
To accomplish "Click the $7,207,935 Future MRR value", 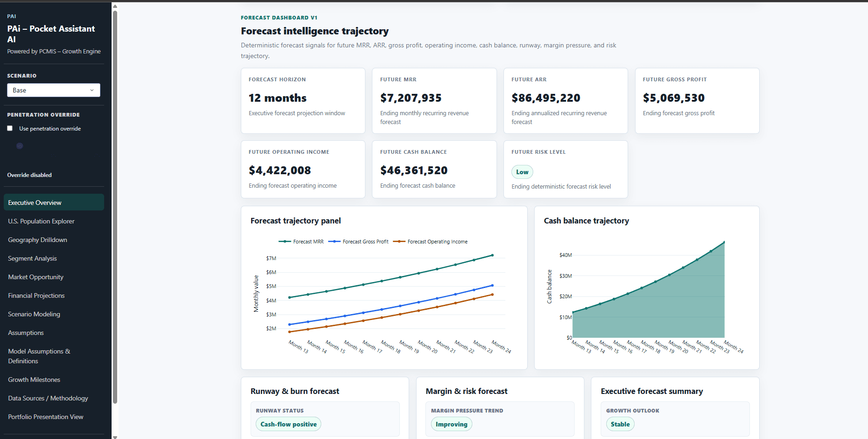I will [411, 98].
